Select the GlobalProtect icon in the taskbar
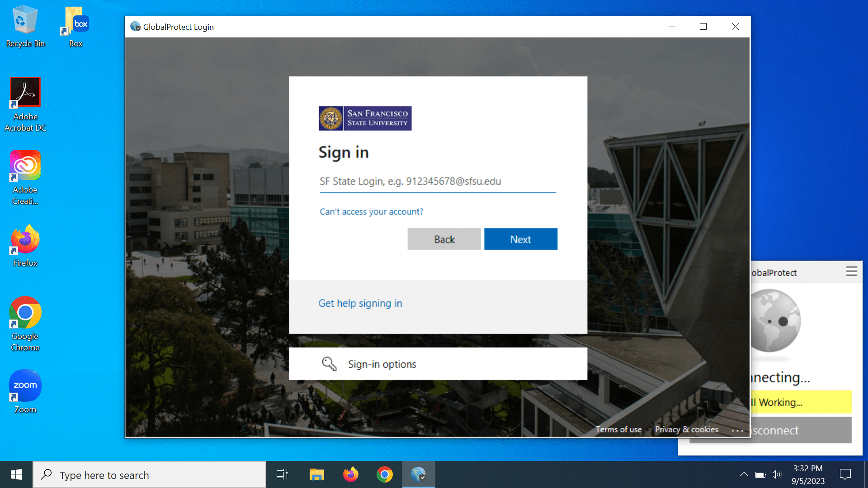This screenshot has height=488, width=868. pyautogui.click(x=418, y=474)
